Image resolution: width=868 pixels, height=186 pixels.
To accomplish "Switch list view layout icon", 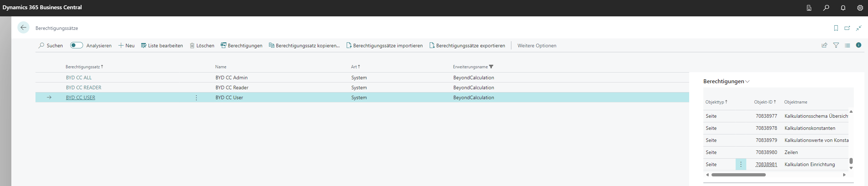I will click(x=847, y=45).
